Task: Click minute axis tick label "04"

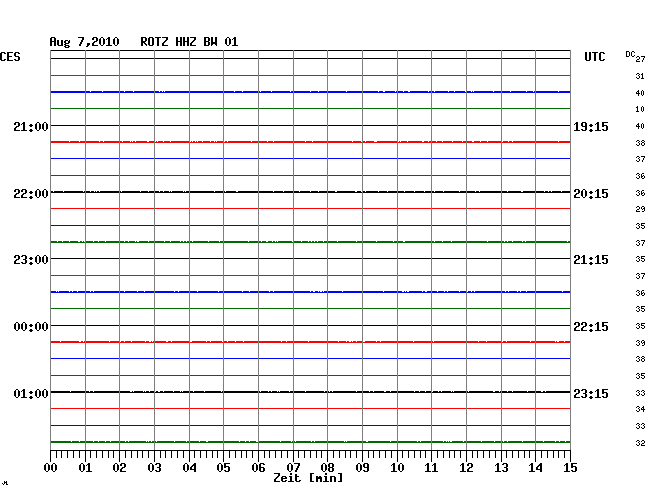Action: (189, 468)
